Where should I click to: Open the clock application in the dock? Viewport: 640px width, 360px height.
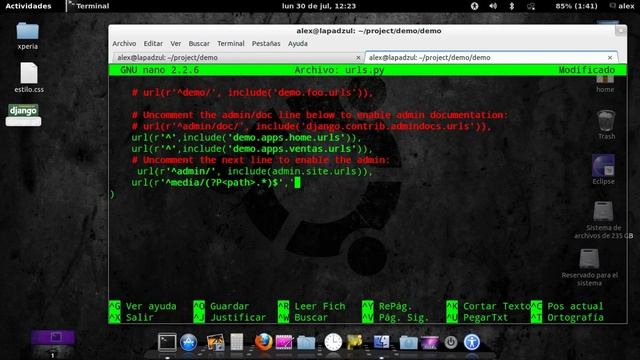click(333, 342)
